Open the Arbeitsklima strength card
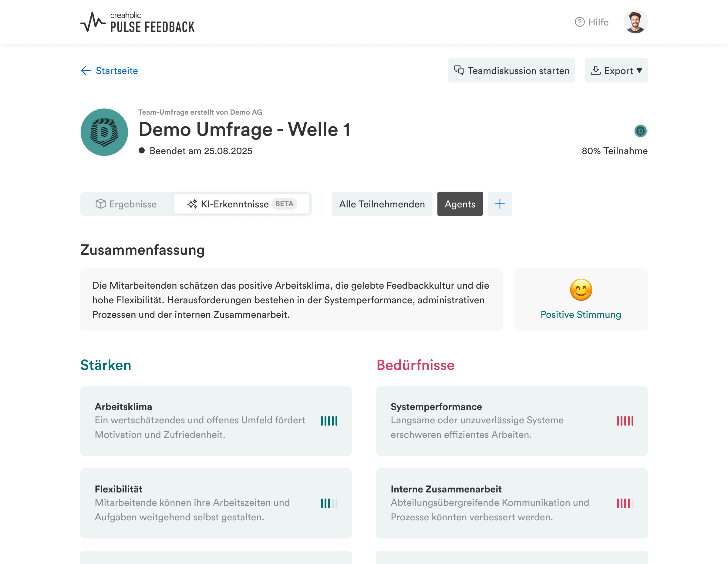728x564 pixels. coord(216,421)
